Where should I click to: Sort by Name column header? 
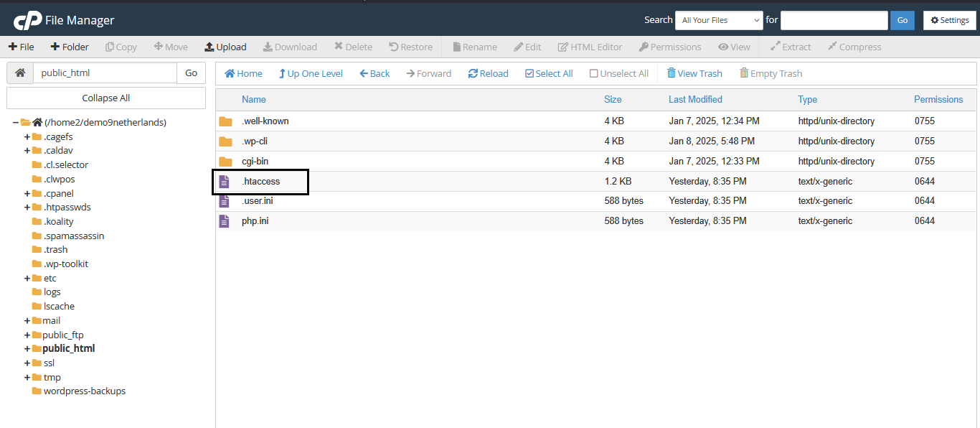[x=254, y=99]
